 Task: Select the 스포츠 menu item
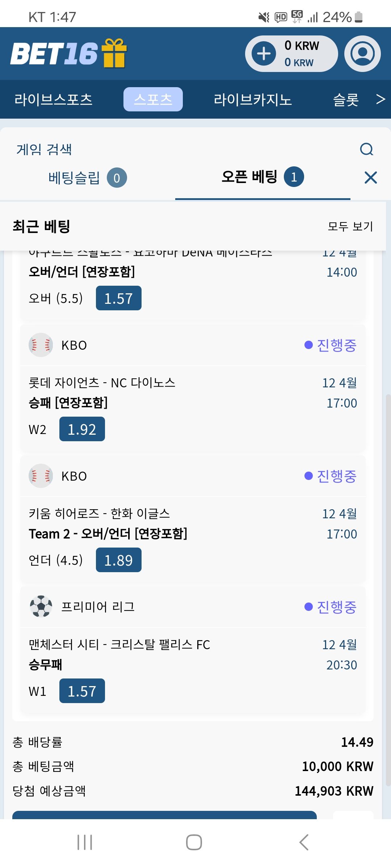(153, 99)
